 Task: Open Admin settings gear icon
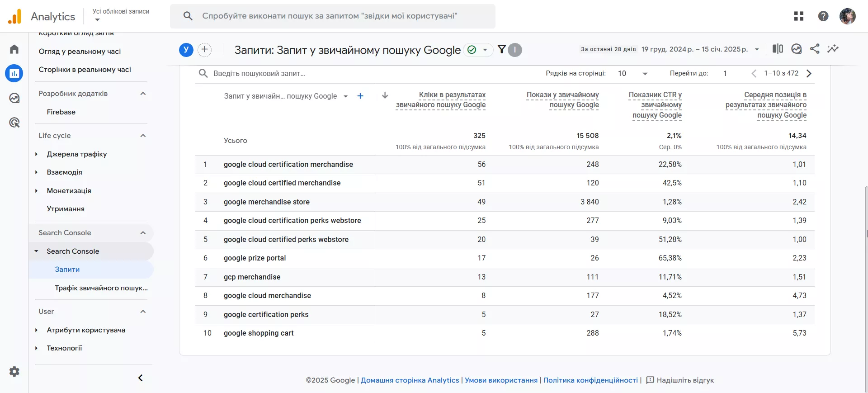coord(14,371)
